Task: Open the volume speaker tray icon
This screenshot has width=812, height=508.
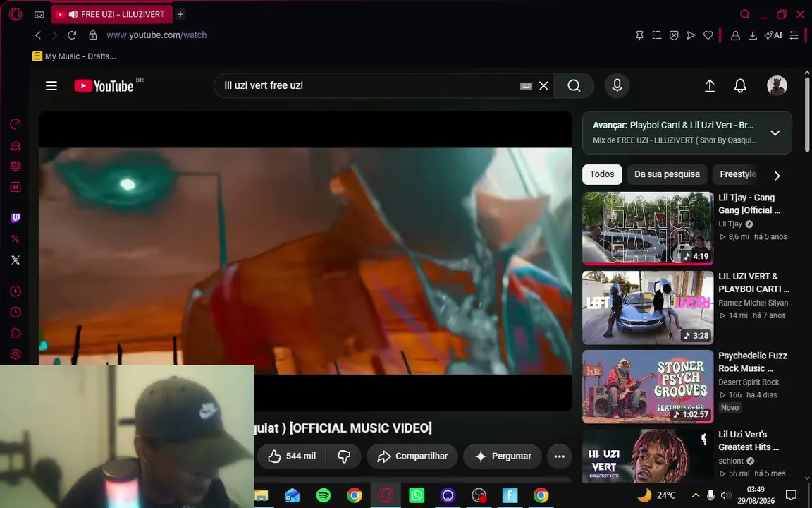Action: 726,495
